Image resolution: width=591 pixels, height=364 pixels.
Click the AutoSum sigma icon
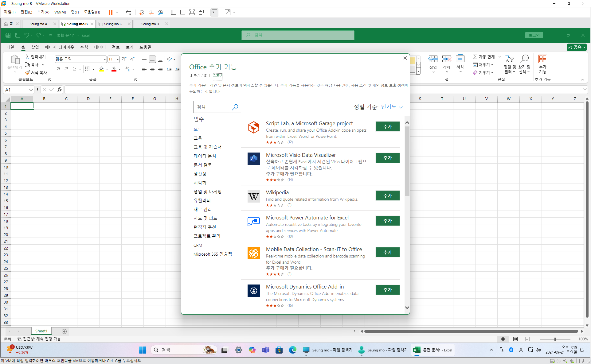point(475,57)
